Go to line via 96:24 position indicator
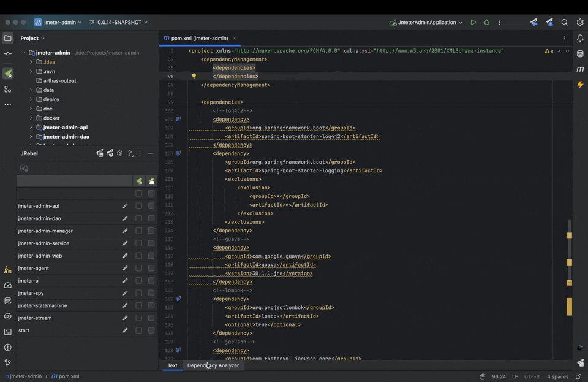 [x=499, y=376]
